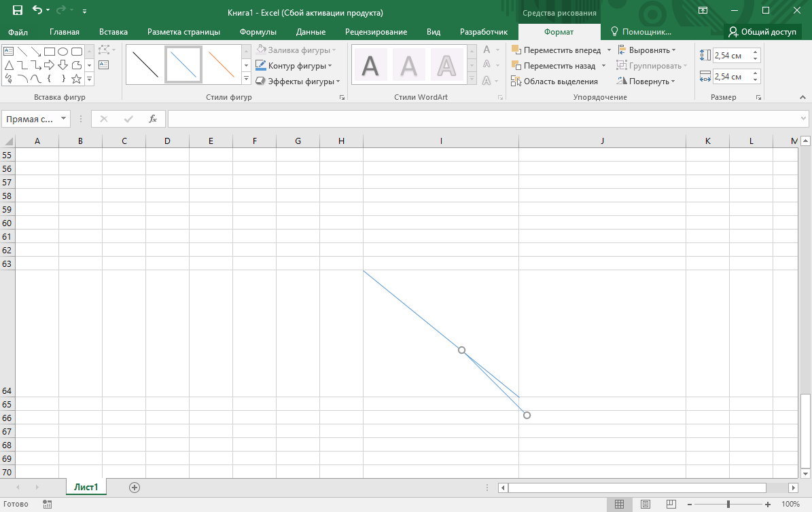
Task: Choose the oval shape from gallery
Action: pos(63,52)
